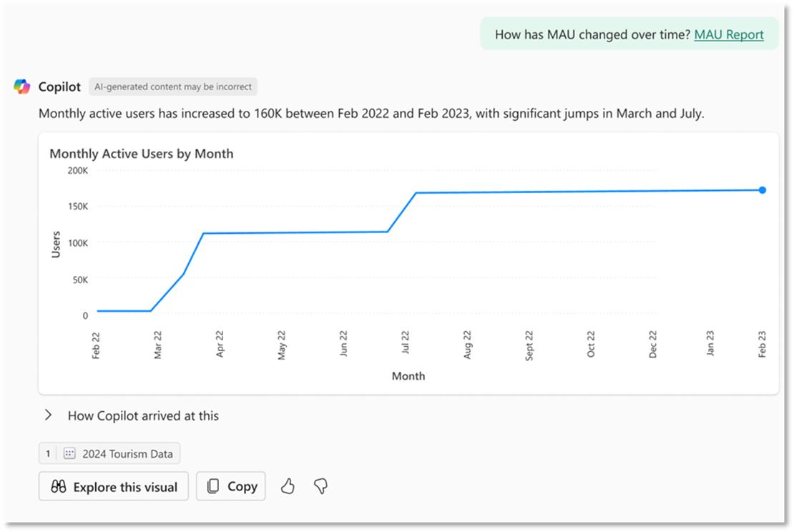This screenshot has width=794, height=532.
Task: Click the Feb 23 data point marker
Action: tap(762, 190)
